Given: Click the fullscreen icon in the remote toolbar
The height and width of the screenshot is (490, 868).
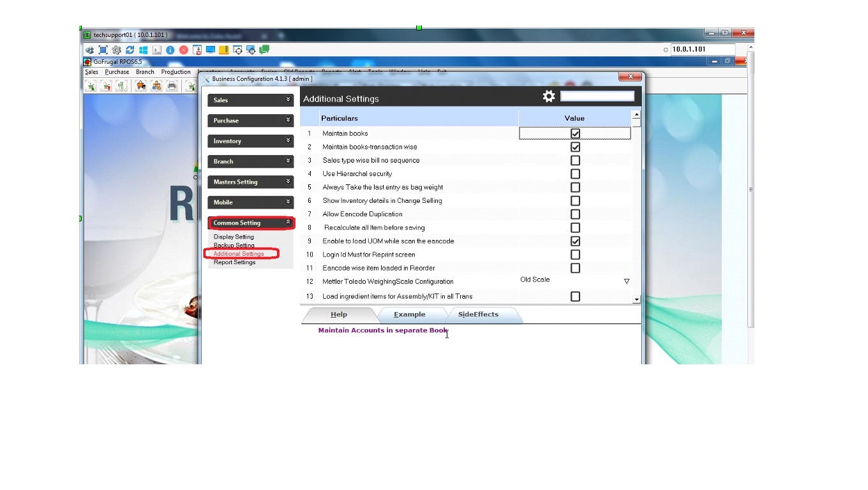Looking at the screenshot, I should pyautogui.click(x=103, y=50).
